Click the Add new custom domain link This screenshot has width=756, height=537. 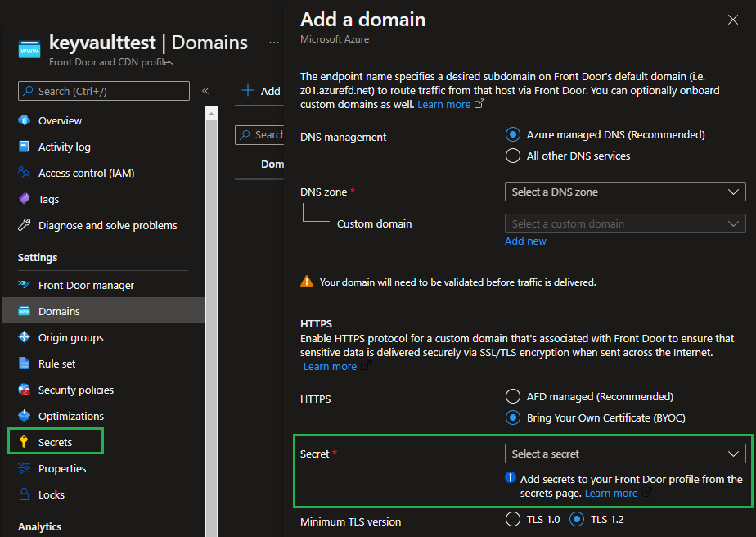525,241
